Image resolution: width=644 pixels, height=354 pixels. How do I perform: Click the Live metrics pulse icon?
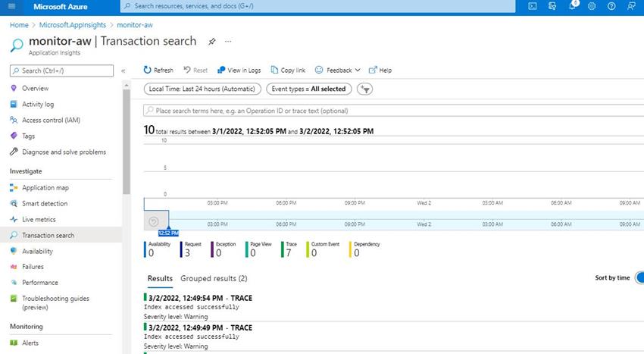point(14,220)
